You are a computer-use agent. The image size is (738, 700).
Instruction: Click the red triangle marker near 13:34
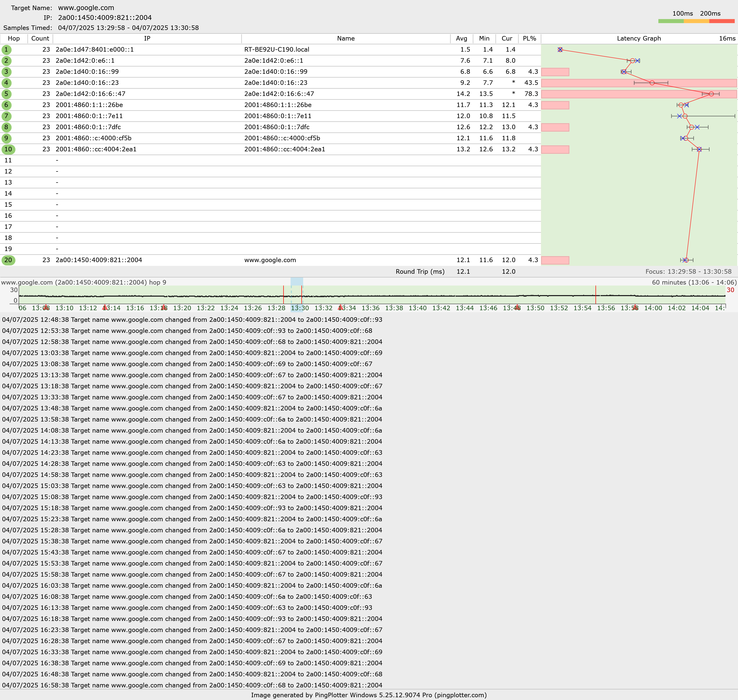[340, 307]
